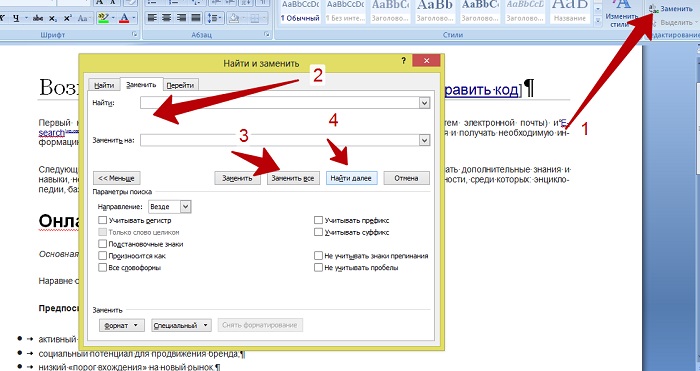Enable Произносится как checkbox
This screenshot has height=371, width=700.
(103, 256)
